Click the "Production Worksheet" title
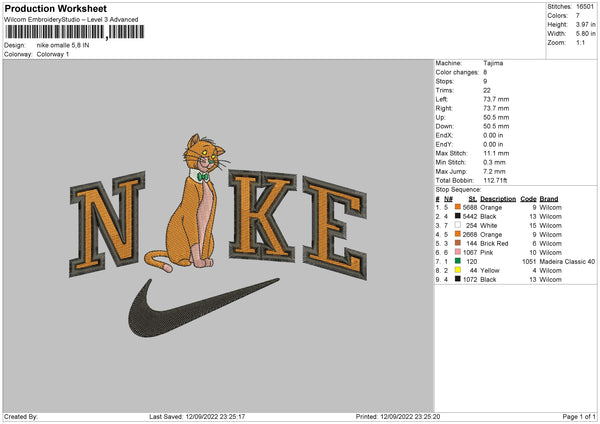The height and width of the screenshot is (424, 600). (x=55, y=8)
